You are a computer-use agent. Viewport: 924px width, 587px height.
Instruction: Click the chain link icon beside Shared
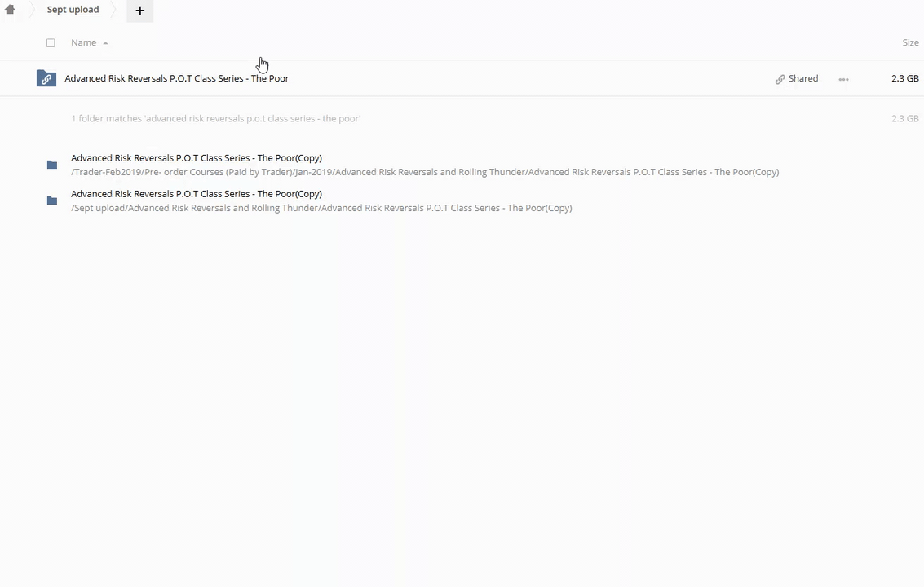click(x=780, y=79)
